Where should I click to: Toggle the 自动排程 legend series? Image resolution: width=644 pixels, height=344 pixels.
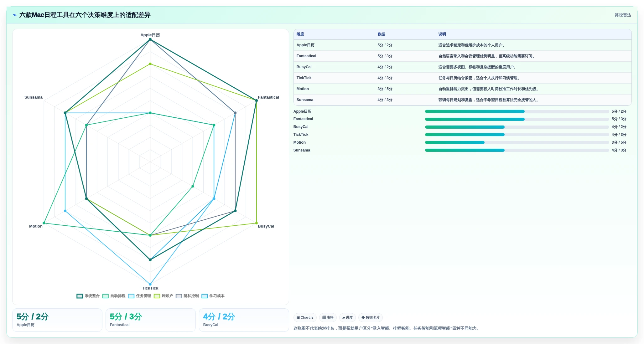coord(114,296)
